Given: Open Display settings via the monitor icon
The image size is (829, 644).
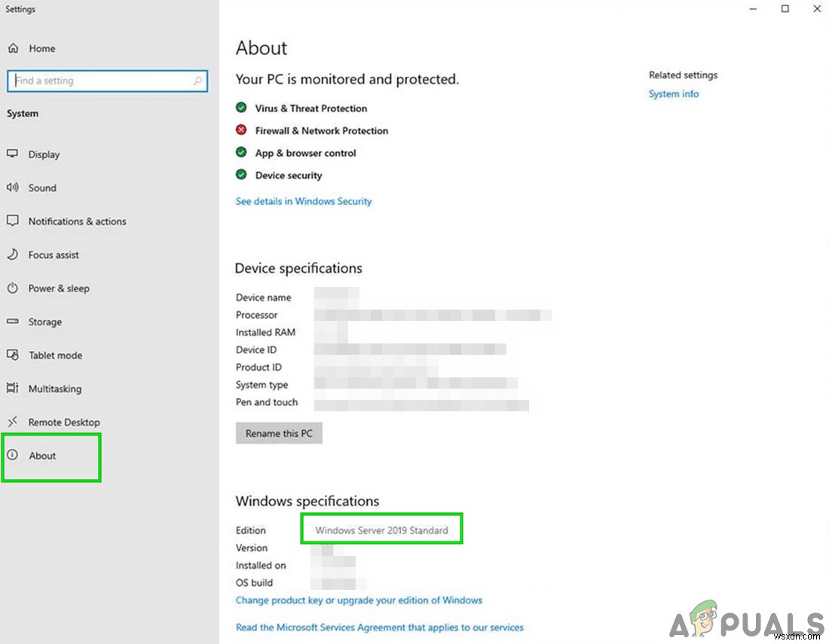Looking at the screenshot, I should click(x=13, y=154).
